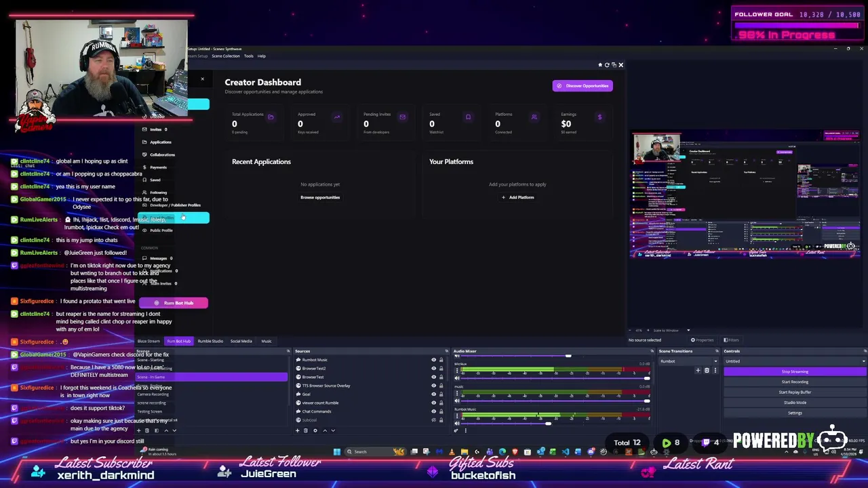
Task: Click the Platforms card people icon
Action: (x=534, y=117)
